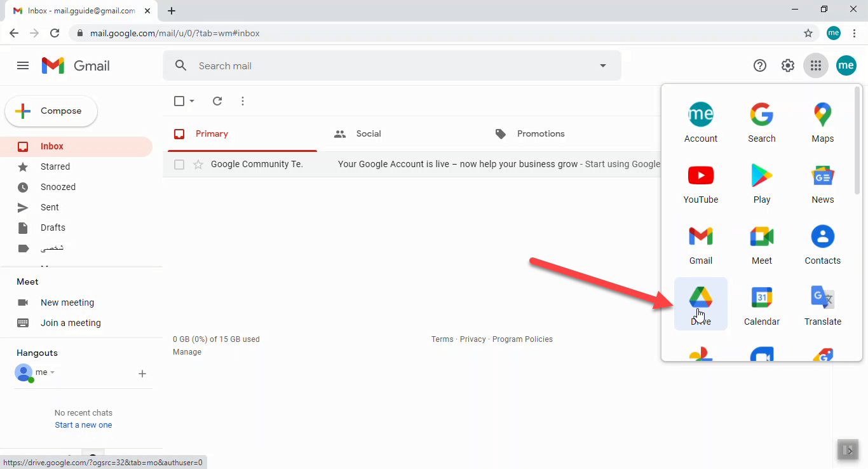Switch to the Promotions tab
This screenshot has width=868, height=469.
(540, 133)
